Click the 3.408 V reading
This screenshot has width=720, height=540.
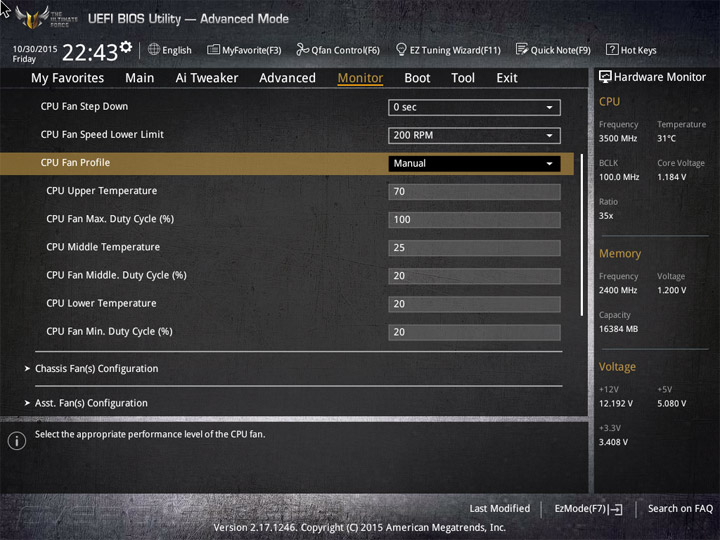pyautogui.click(x=613, y=442)
